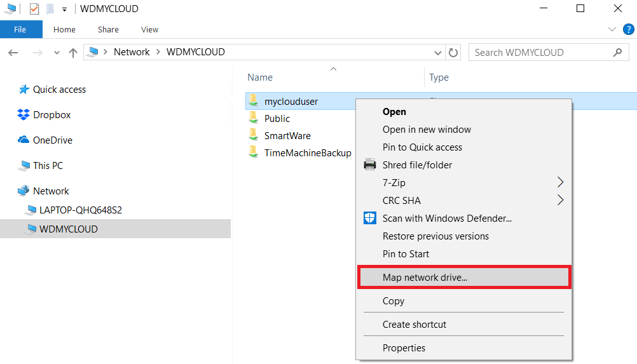Click Network in the address breadcrumb
This screenshot has width=637, height=364.
point(132,52)
